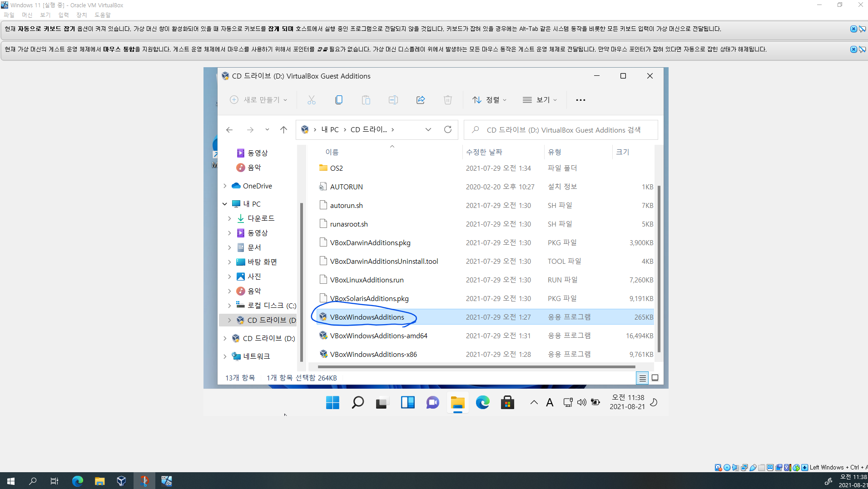Open the three-dot more options menu
Image resolution: width=868 pixels, height=489 pixels.
580,100
